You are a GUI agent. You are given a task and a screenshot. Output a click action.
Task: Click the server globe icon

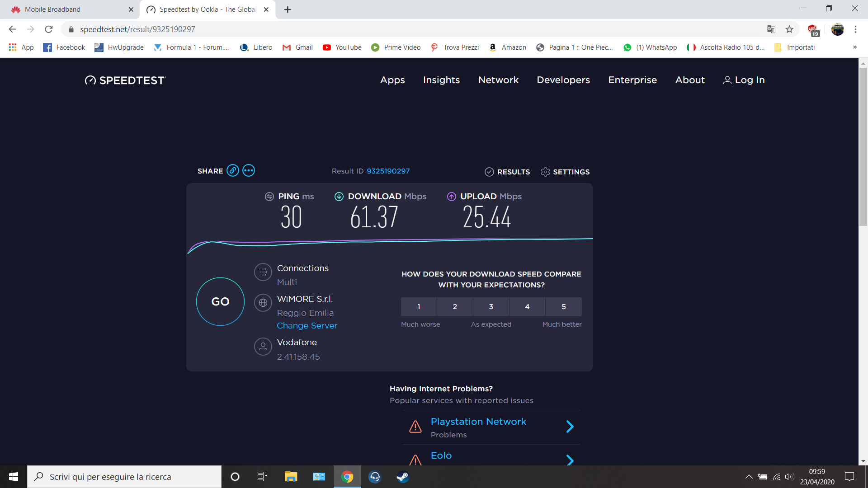(263, 303)
